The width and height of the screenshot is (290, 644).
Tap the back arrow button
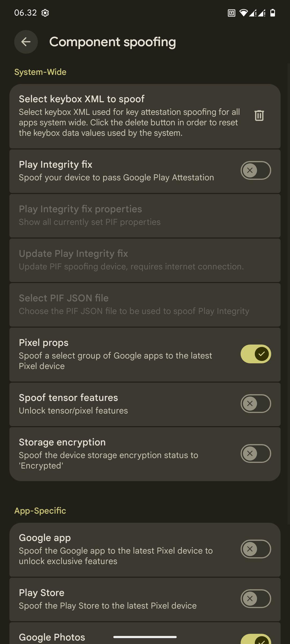26,42
